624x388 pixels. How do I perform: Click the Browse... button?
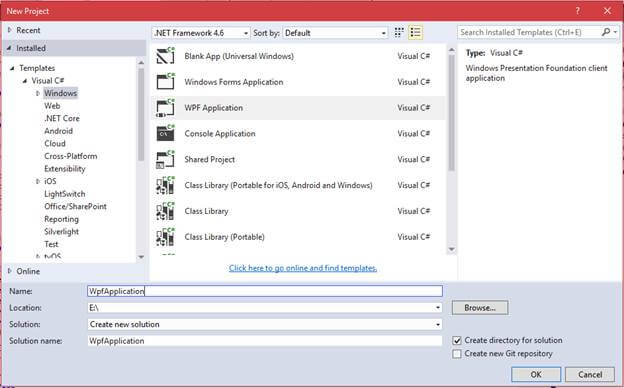(x=480, y=308)
